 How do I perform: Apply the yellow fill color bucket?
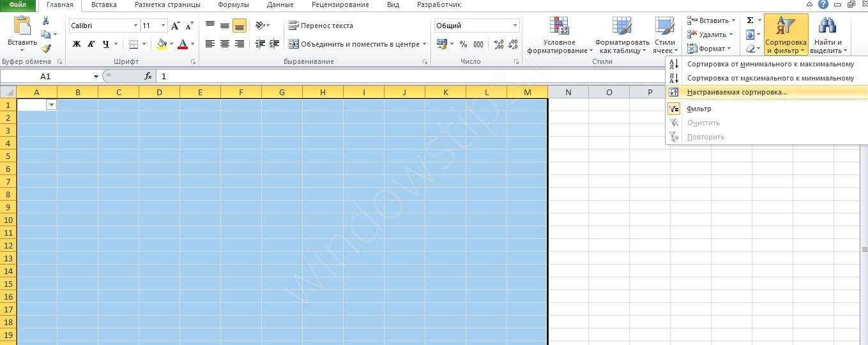(x=162, y=44)
